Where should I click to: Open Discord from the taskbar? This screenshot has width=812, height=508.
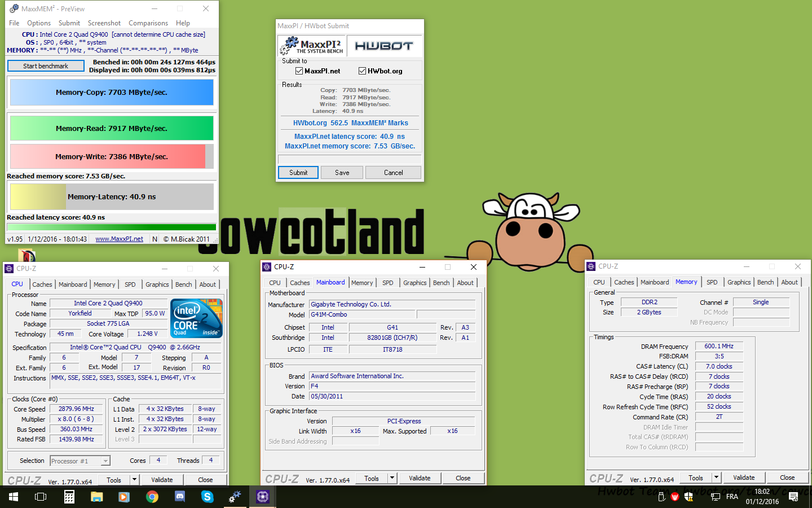pyautogui.click(x=180, y=497)
